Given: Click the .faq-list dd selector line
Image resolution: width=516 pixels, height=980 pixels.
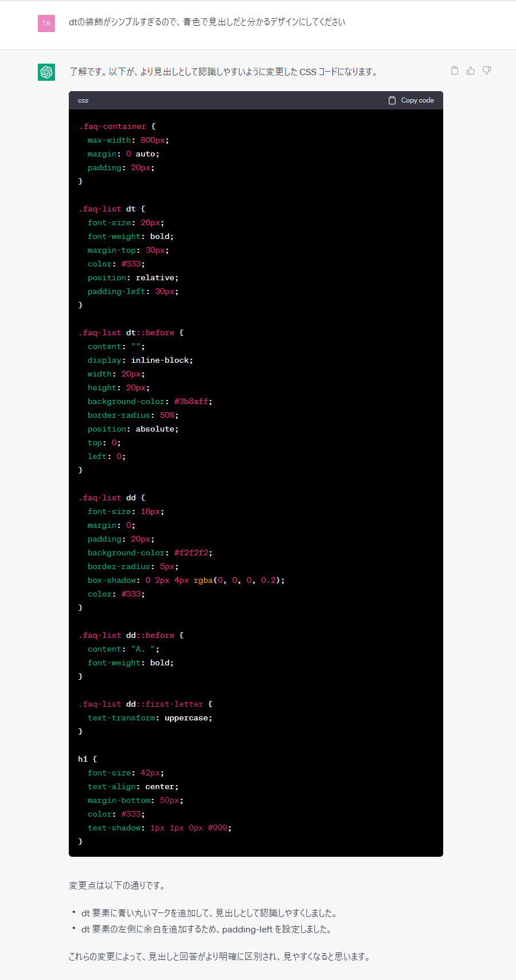Looking at the screenshot, I should pyautogui.click(x=112, y=497).
